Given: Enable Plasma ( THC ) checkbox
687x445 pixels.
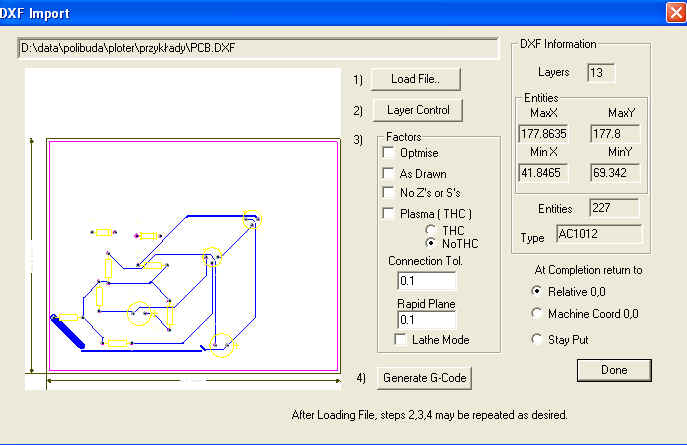Looking at the screenshot, I should pyautogui.click(x=388, y=213).
